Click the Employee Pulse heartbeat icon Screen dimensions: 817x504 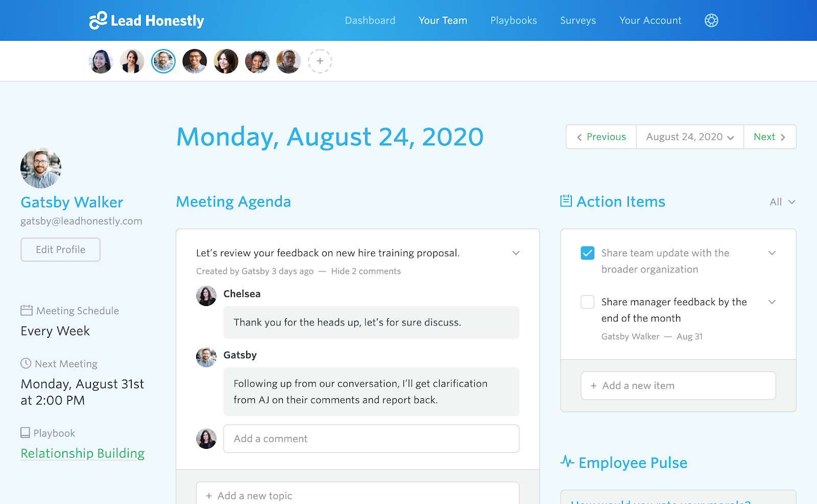click(567, 462)
